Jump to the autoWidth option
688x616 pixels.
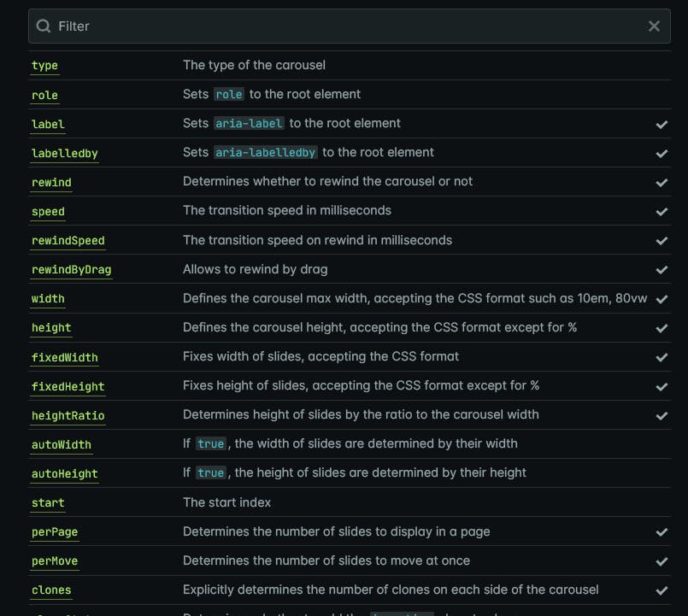pyautogui.click(x=62, y=445)
